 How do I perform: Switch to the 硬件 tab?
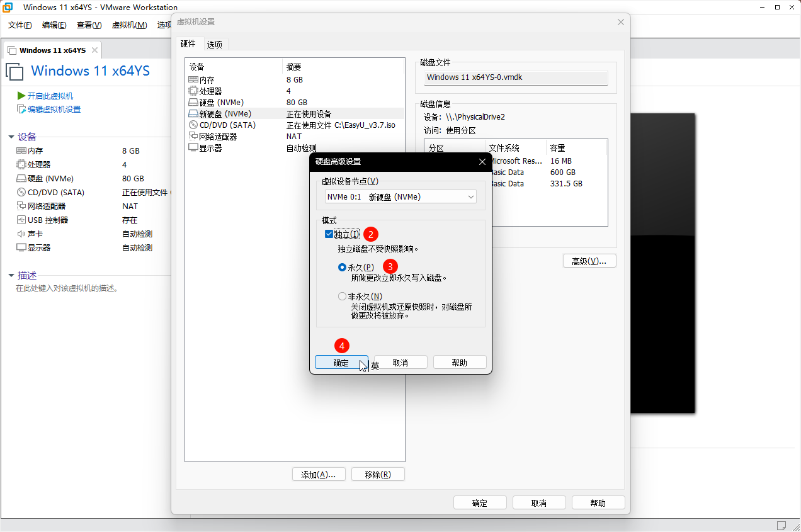click(x=188, y=44)
